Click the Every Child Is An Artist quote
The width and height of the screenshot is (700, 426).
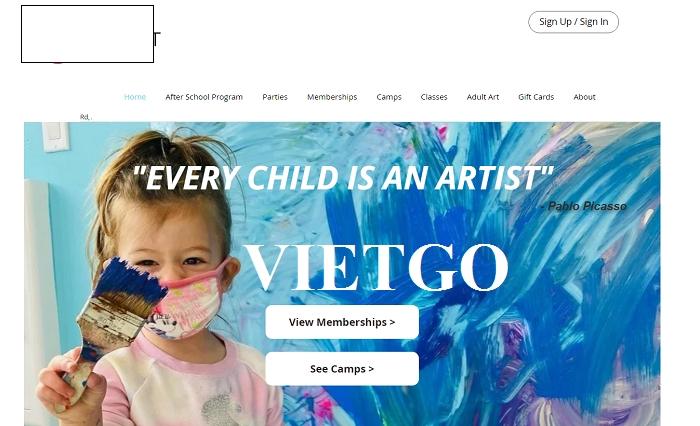(x=343, y=178)
